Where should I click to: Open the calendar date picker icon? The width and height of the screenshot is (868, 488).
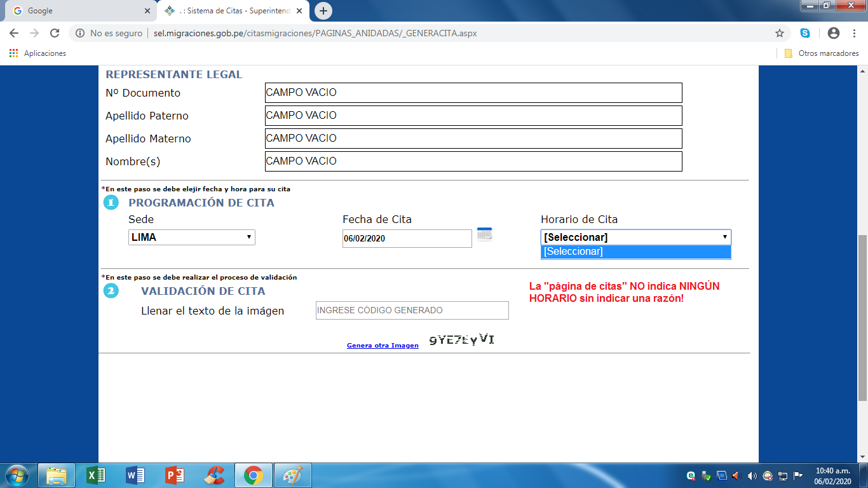point(484,234)
